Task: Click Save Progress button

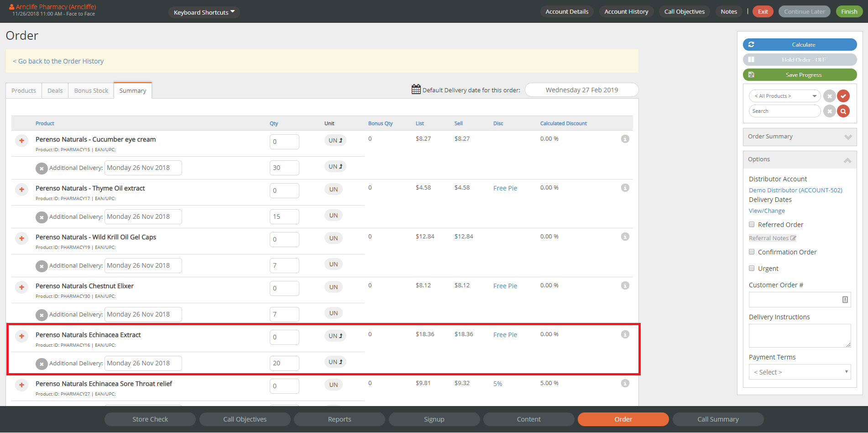Action: click(x=800, y=75)
